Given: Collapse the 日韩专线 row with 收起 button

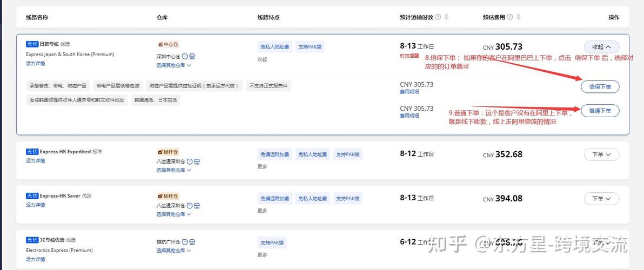Looking at the screenshot, I should pos(601,47).
